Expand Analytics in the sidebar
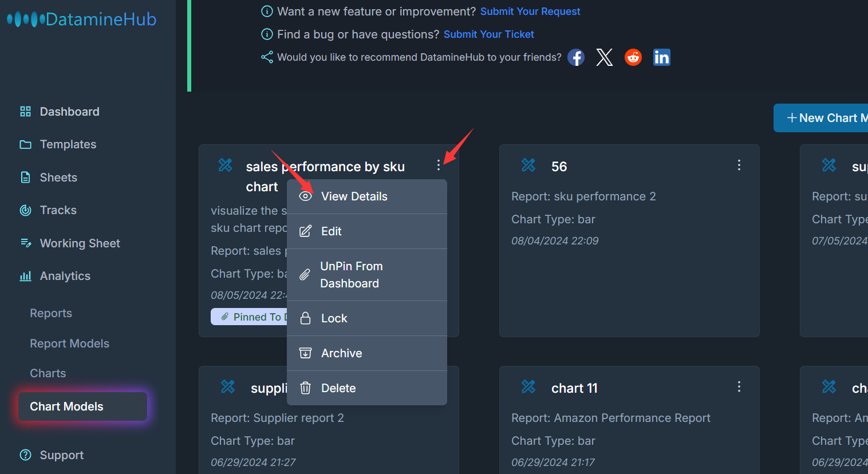The width and height of the screenshot is (868, 474). (65, 276)
